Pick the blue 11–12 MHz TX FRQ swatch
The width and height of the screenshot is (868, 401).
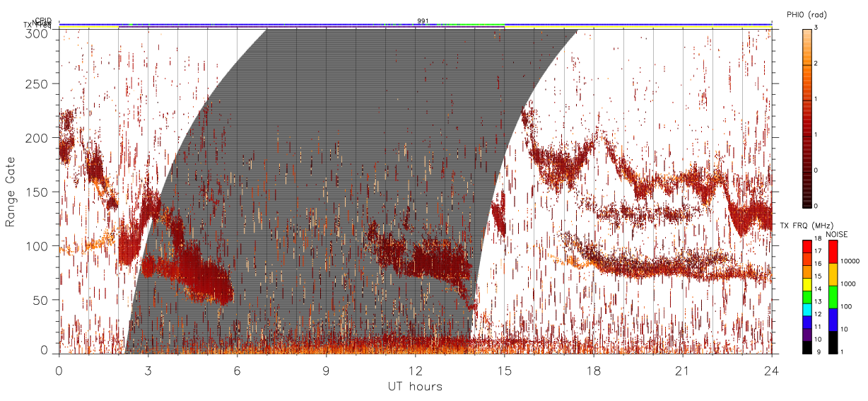click(807, 322)
